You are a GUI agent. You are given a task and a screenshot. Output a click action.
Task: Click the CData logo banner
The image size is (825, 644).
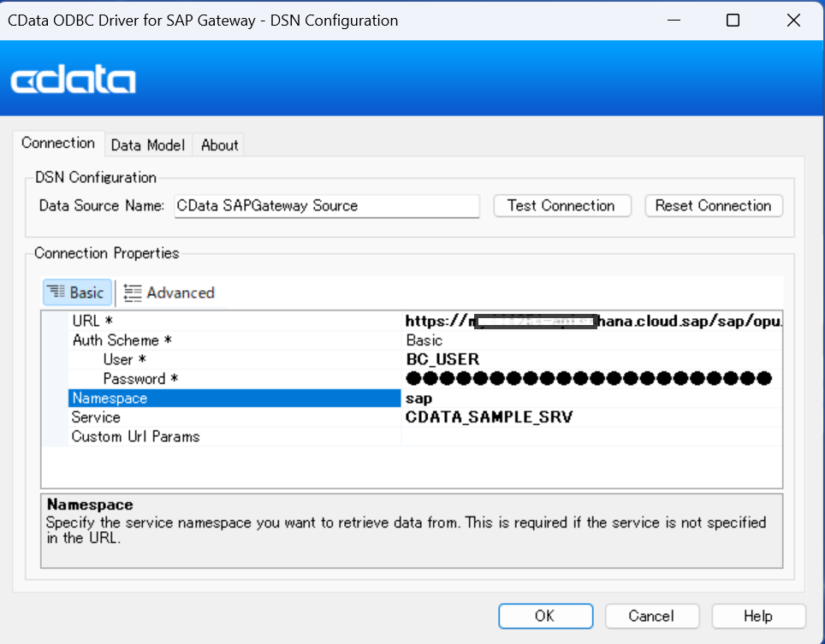73,80
